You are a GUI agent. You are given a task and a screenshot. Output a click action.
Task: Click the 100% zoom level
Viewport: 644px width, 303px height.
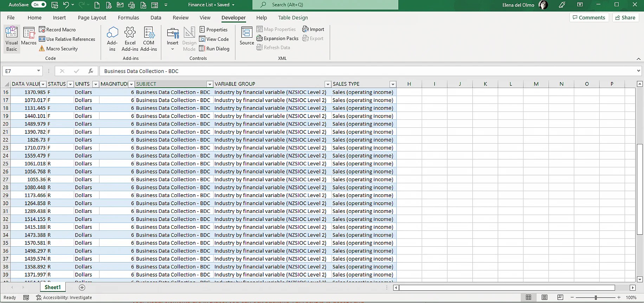[x=631, y=298]
